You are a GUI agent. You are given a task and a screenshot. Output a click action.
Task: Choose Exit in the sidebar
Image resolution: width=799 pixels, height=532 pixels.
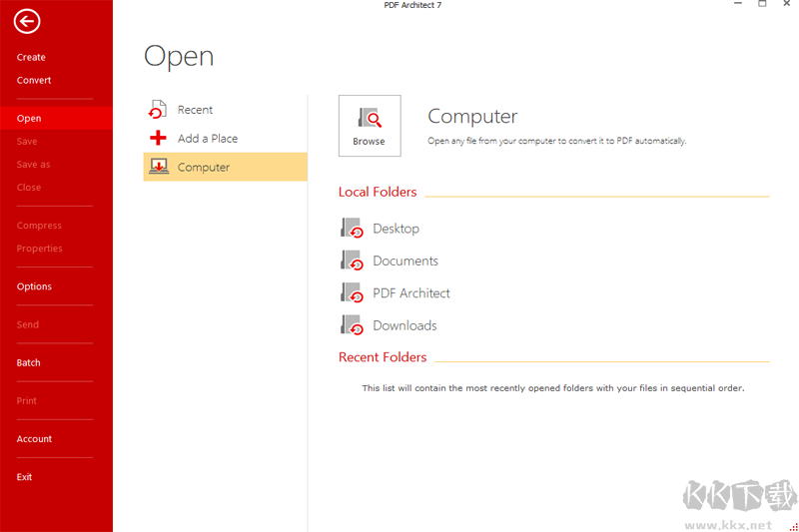tap(24, 476)
